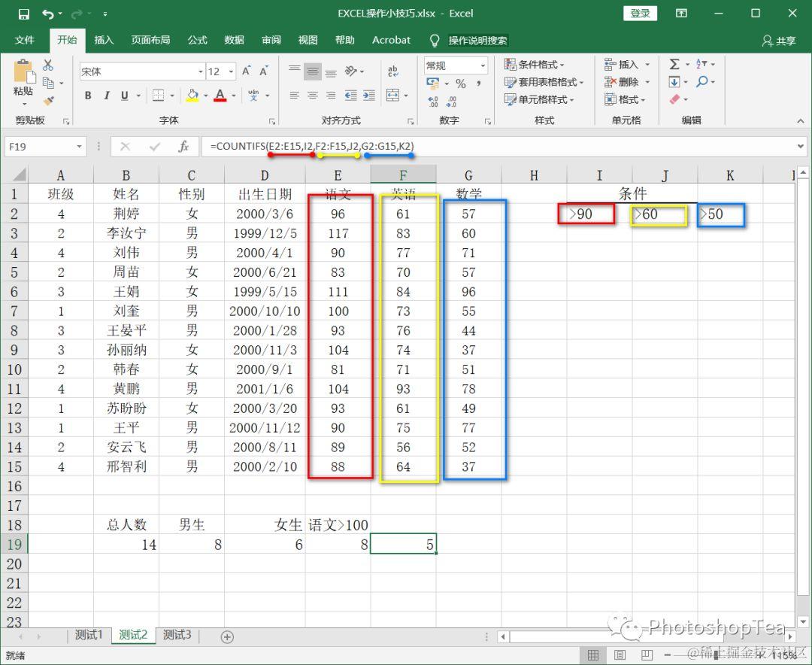The image size is (812, 665).
Task: Undo the last action
Action: pos(48,14)
